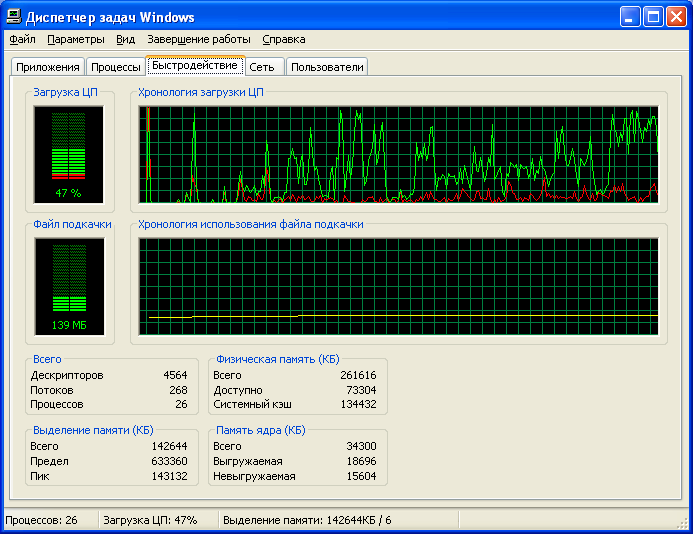693x534 pixels.
Task: Open the Файл menu
Action: click(23, 39)
